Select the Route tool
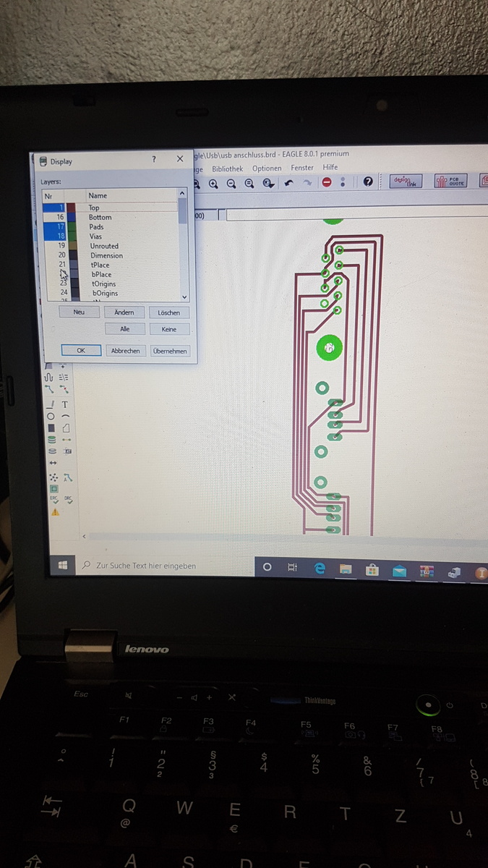Image resolution: width=488 pixels, height=868 pixels. (x=49, y=388)
